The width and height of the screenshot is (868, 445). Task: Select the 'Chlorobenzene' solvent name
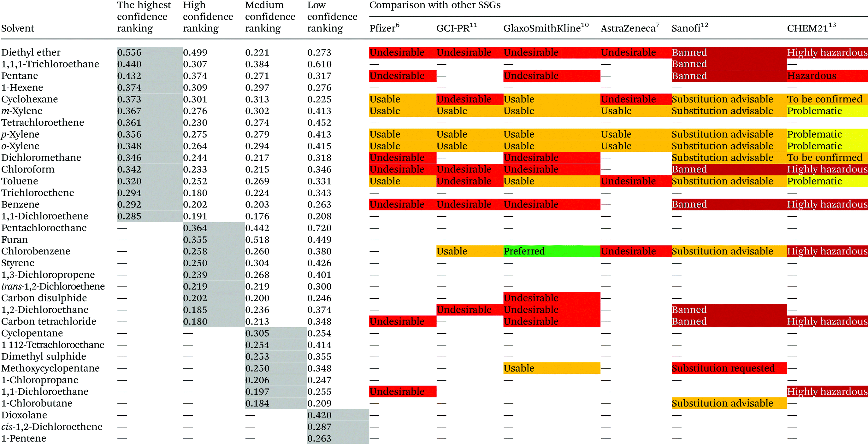(36, 251)
